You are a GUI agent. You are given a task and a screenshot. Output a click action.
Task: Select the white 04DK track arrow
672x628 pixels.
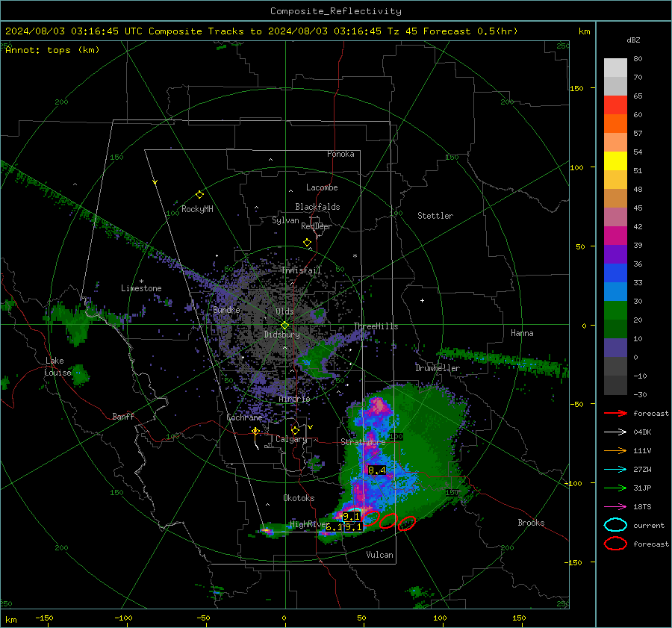tap(615, 432)
